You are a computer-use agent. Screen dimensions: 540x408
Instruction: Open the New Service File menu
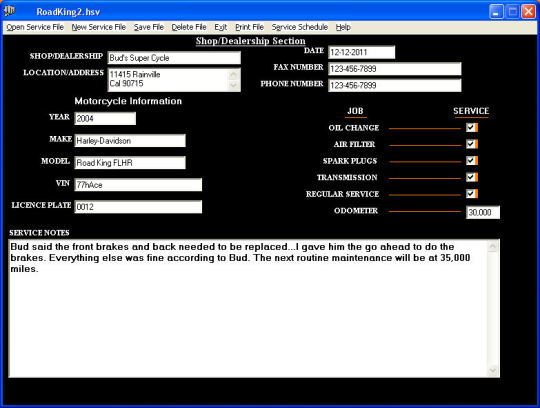[98, 27]
